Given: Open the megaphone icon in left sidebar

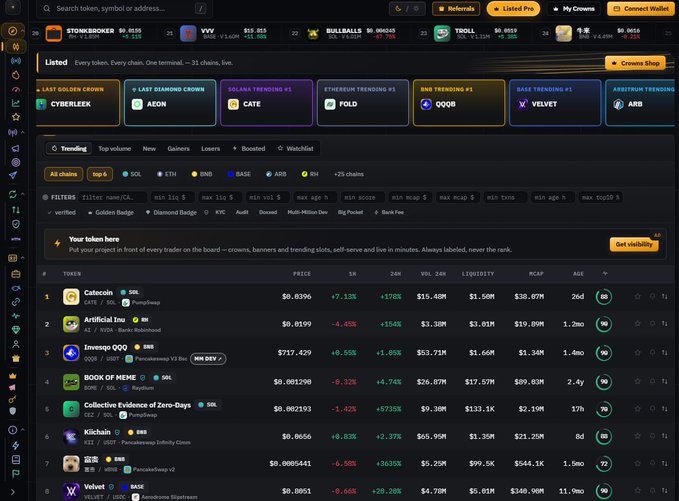Looking at the screenshot, I should coord(16,149).
